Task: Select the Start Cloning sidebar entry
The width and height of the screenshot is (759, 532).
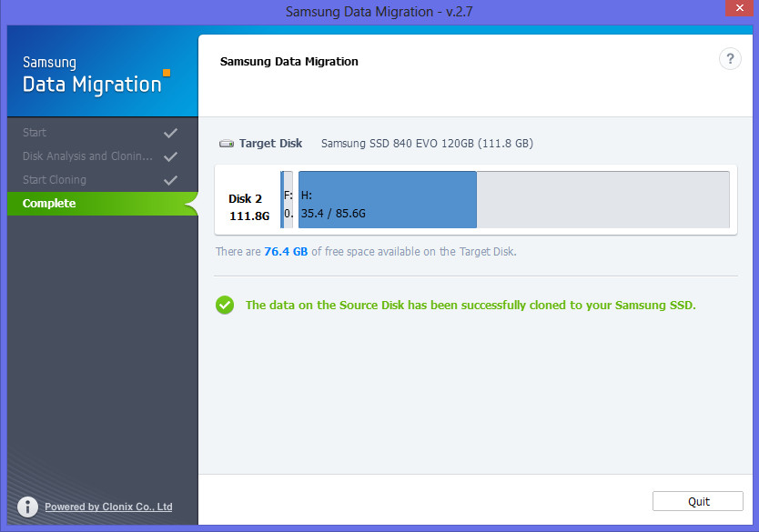Action: [55, 179]
